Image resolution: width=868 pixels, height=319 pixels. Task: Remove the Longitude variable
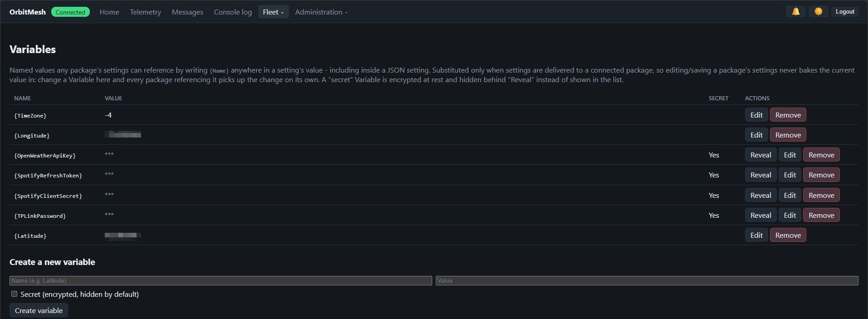coord(788,135)
